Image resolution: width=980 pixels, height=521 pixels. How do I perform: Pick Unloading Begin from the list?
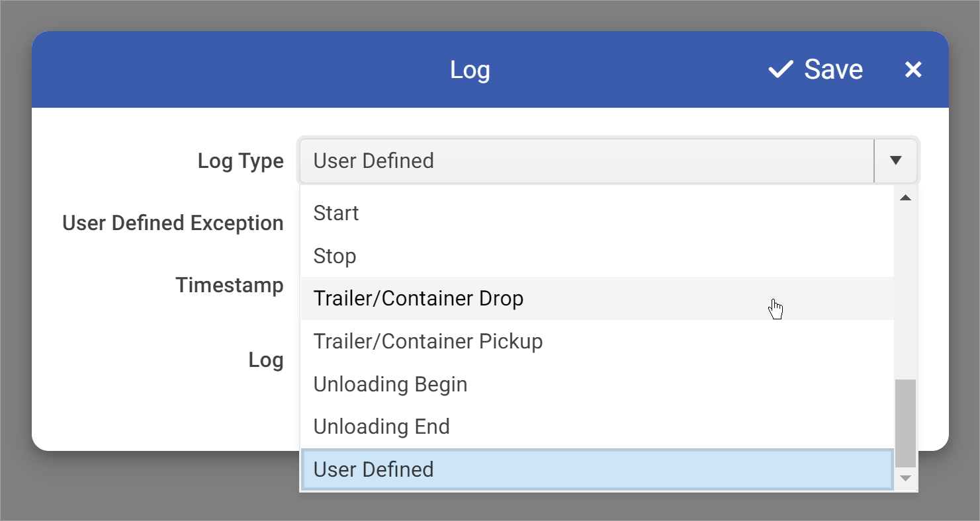tap(597, 384)
